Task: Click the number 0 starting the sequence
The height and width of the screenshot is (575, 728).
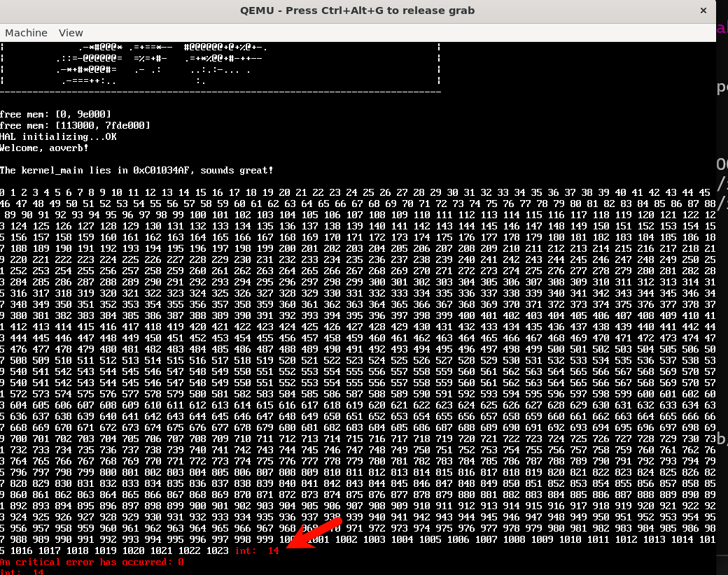Action: [3, 192]
